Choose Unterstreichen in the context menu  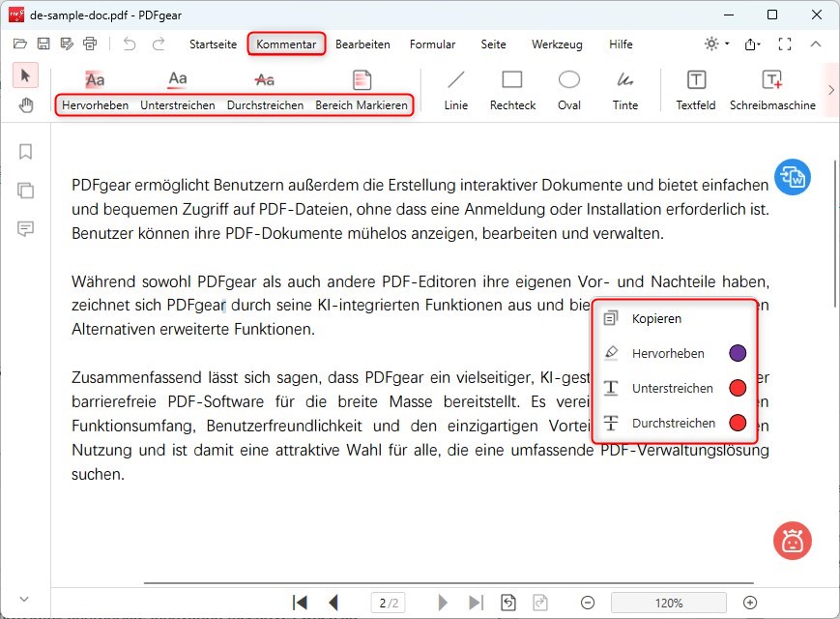point(675,388)
